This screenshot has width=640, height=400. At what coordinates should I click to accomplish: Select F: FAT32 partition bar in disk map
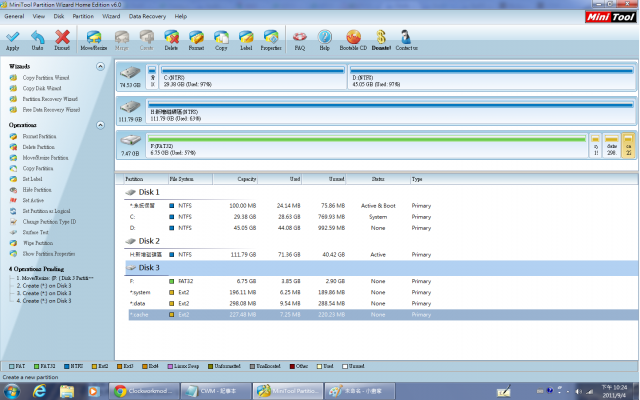[367, 145]
